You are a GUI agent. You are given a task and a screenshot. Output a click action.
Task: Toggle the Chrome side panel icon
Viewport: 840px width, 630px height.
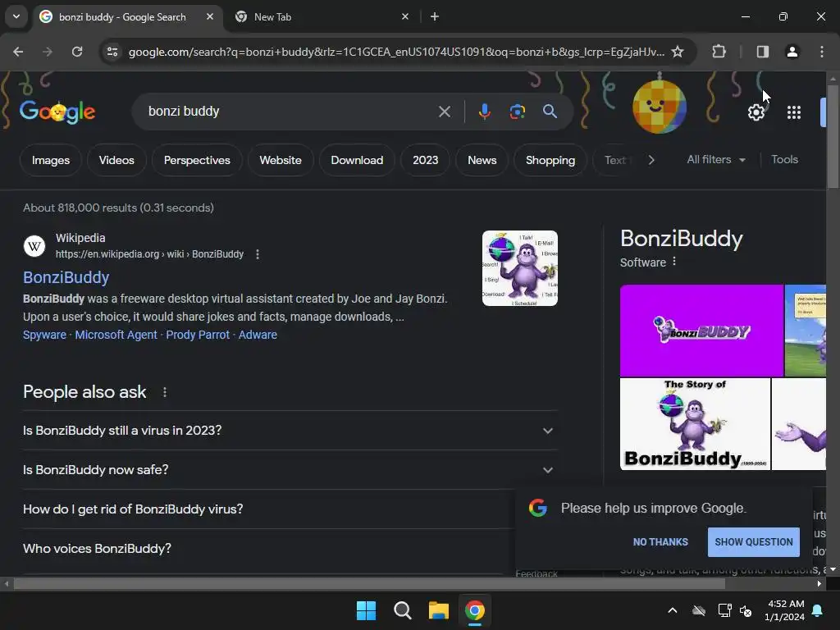(x=763, y=52)
